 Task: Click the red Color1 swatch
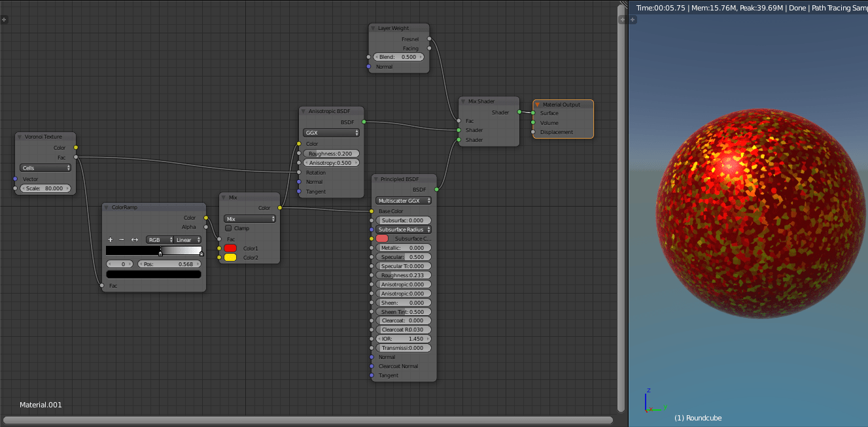230,248
